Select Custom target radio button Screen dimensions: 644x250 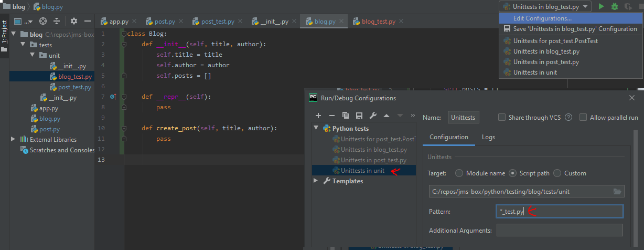557,173
